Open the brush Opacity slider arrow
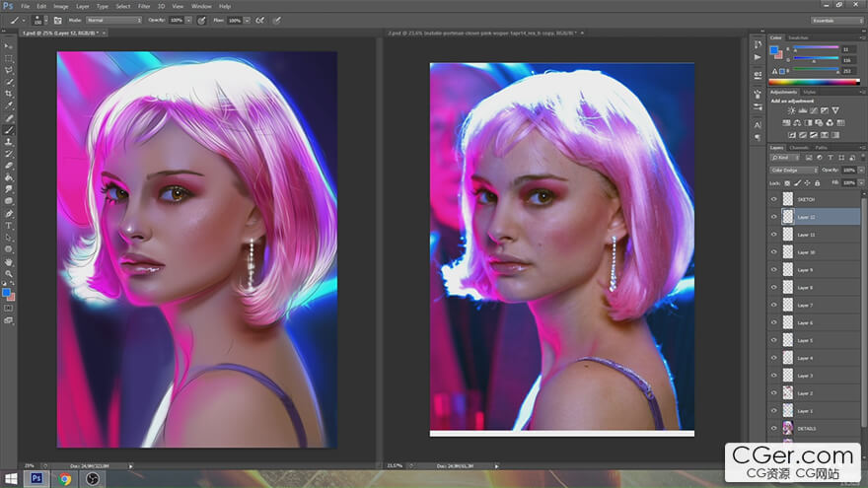This screenshot has height=488, width=868. pos(188,21)
